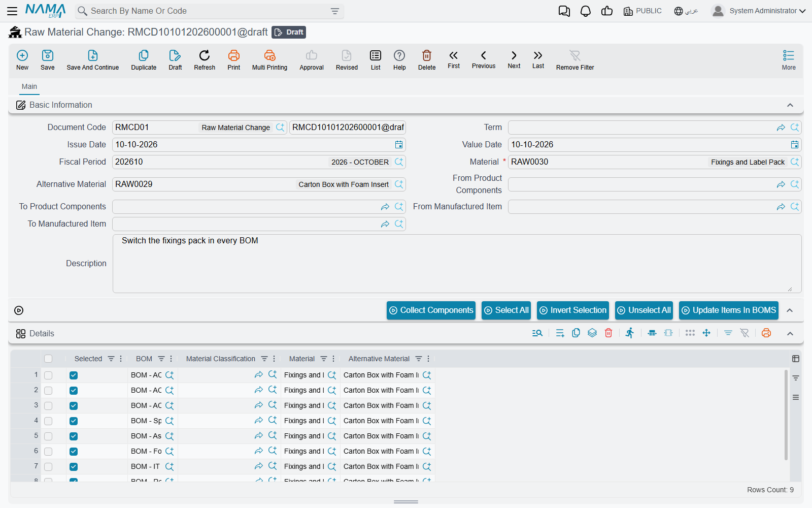Screen dimensions: 812x508
Task: Click the Select All button
Action: coord(506,310)
